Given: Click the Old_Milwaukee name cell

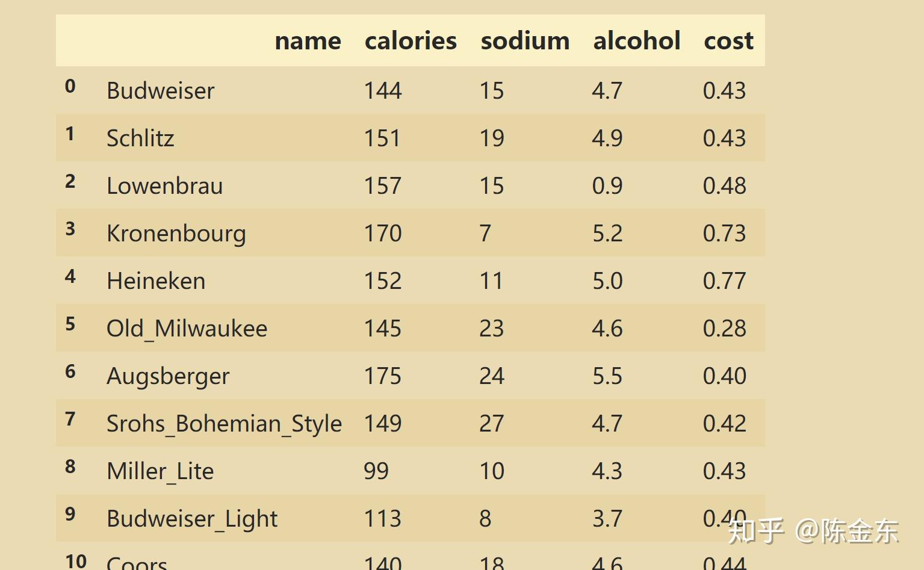Looking at the screenshot, I should coord(187,329).
